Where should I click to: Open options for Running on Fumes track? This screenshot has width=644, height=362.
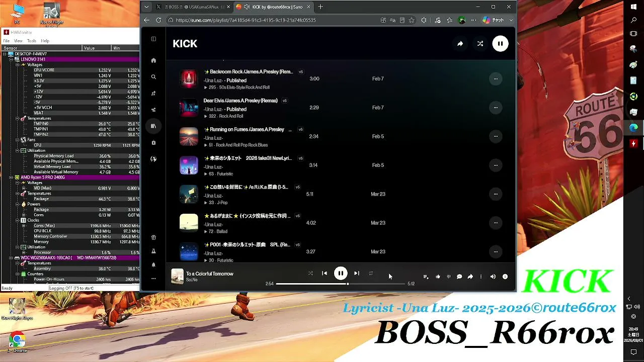[496, 136]
